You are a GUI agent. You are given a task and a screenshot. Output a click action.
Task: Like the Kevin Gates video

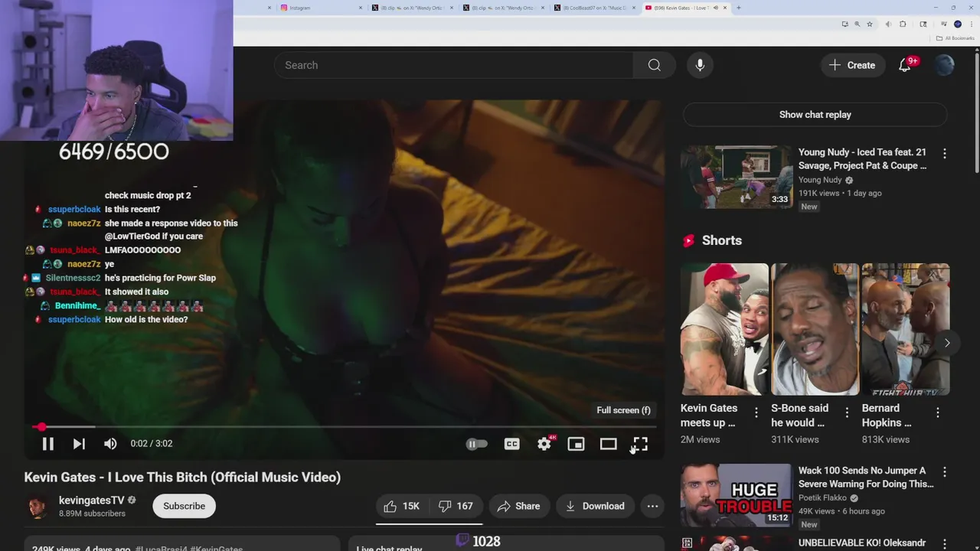(402, 506)
